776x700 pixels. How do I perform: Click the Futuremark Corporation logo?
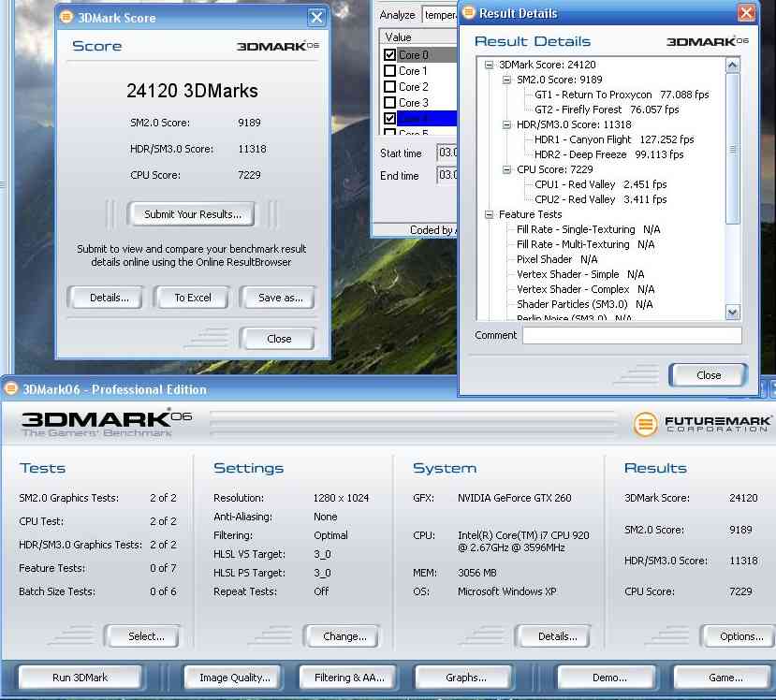coord(702,424)
